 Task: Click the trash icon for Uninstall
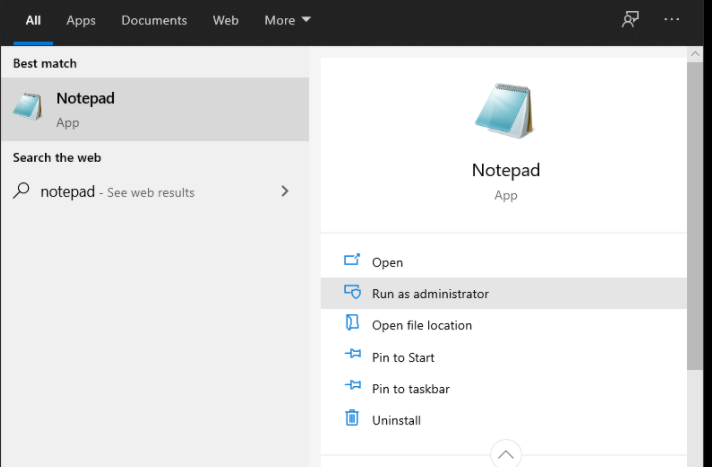[x=352, y=417]
